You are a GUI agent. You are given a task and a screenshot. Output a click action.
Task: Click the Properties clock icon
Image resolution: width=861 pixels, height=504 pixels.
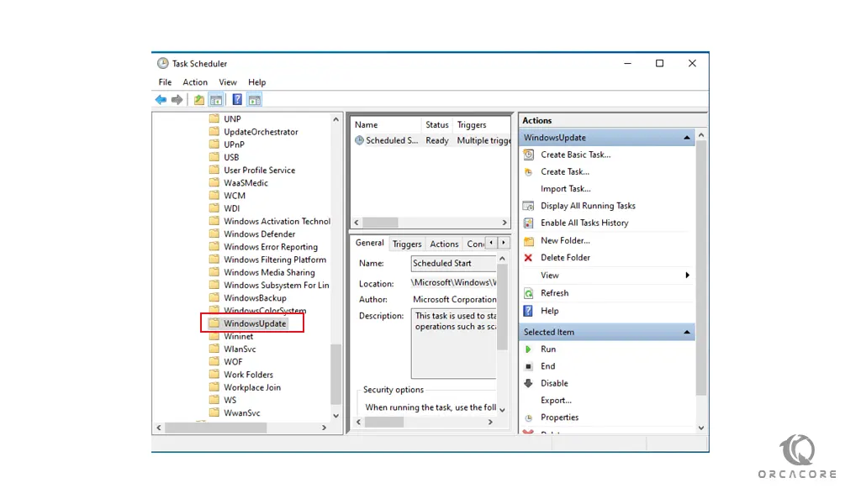coord(528,417)
